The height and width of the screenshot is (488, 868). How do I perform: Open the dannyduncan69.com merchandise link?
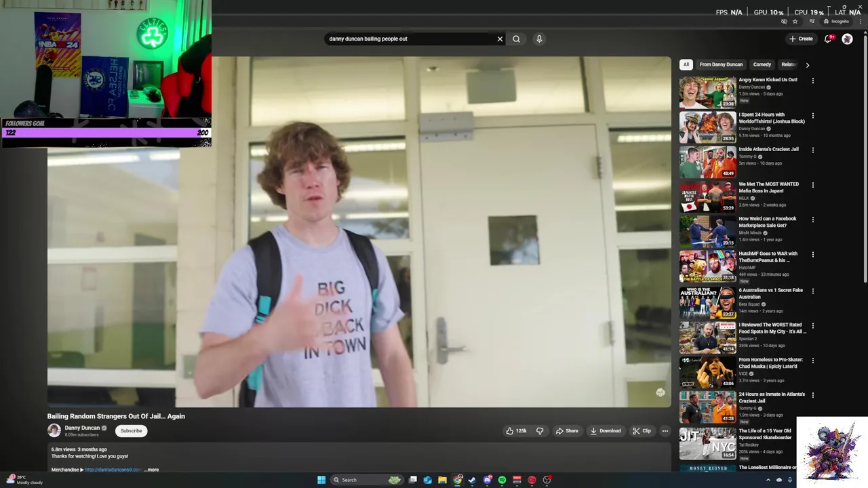(113, 470)
